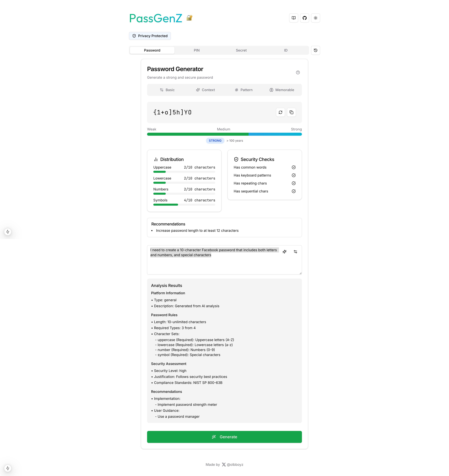The image size is (449, 476).
Task: Regenerate password with refresh icon
Action: 280,112
